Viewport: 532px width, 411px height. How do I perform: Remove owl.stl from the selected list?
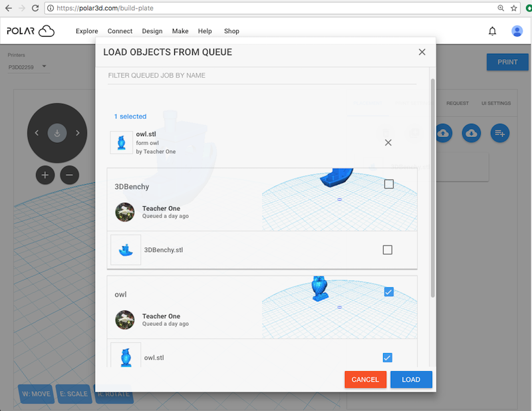388,142
